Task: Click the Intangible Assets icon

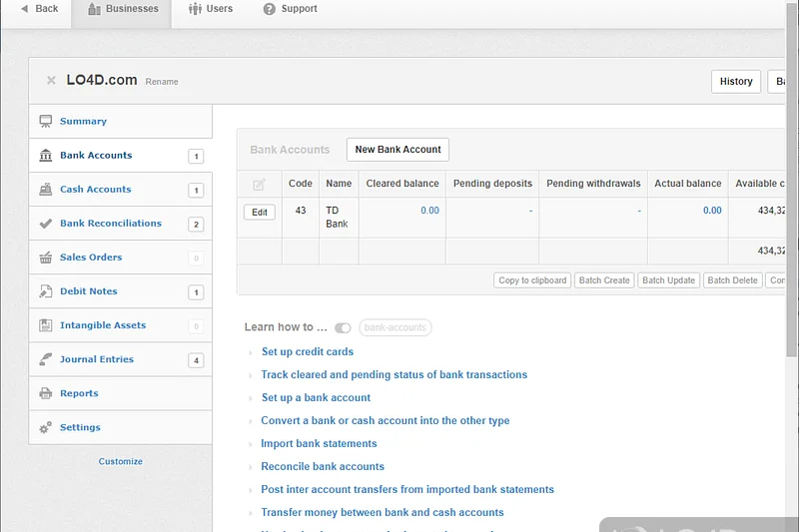Action: click(45, 325)
